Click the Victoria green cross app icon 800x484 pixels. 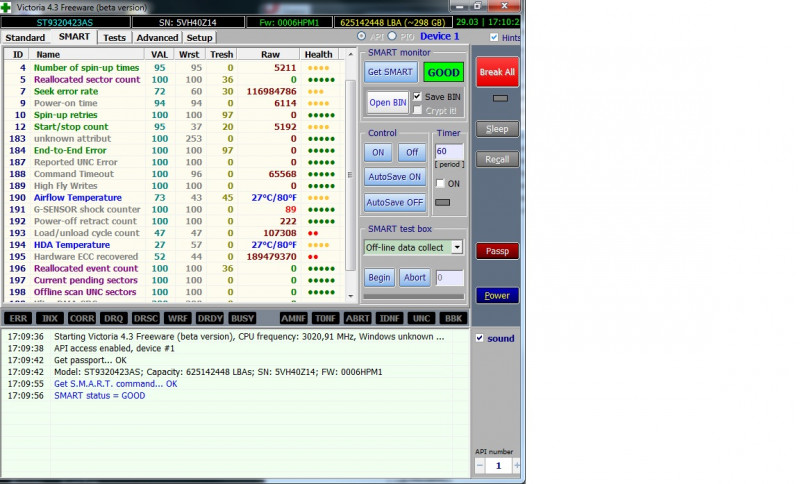pyautogui.click(x=6, y=6)
